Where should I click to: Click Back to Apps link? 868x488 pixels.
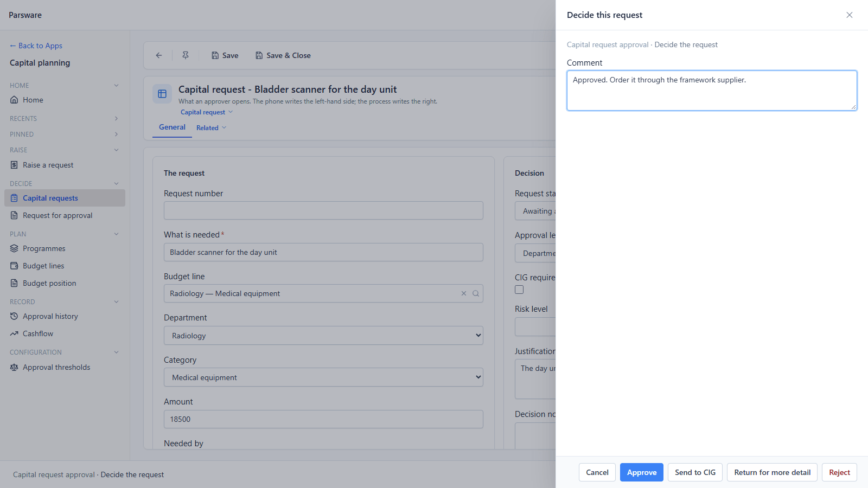[x=36, y=46]
